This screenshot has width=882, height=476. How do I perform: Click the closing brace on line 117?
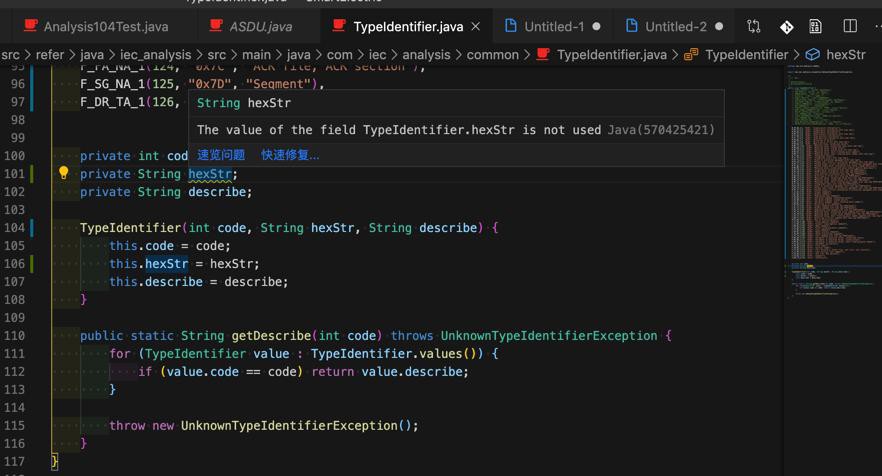click(55, 461)
